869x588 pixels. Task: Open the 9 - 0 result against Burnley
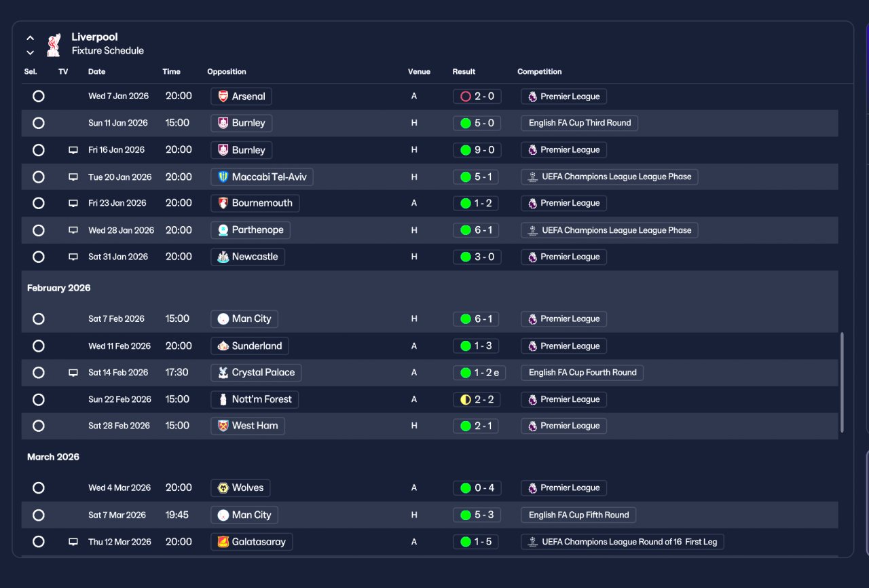[477, 150]
